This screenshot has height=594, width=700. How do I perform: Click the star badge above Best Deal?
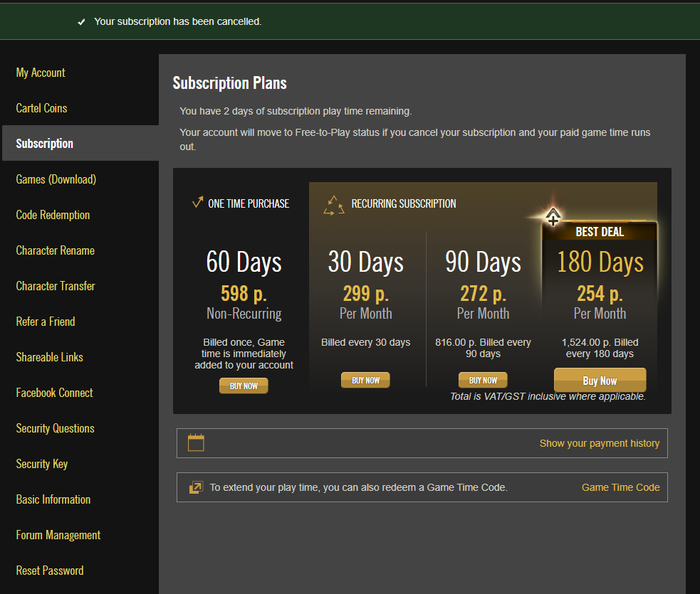tap(552, 217)
